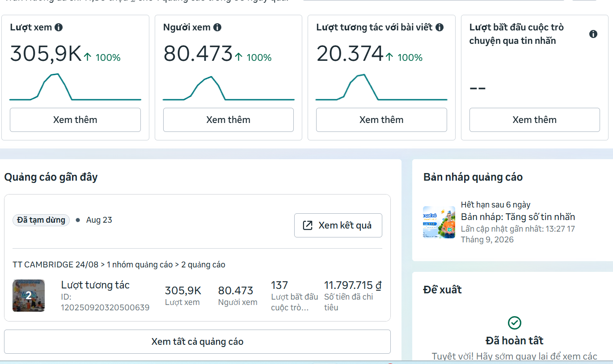Click info icon next to Người xem
Screen dimensions: 613x364
click(217, 28)
